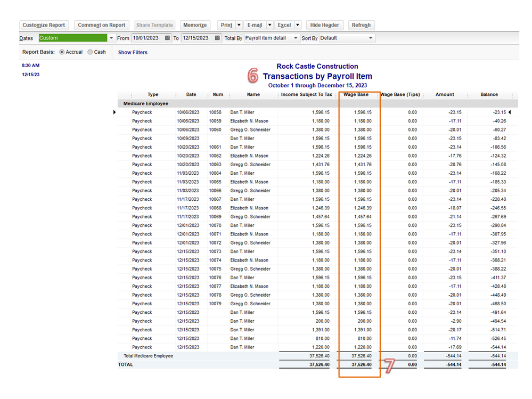Image resolution: width=532 pixels, height=399 pixels.
Task: Click the Print dropdown arrow
Action: click(239, 25)
